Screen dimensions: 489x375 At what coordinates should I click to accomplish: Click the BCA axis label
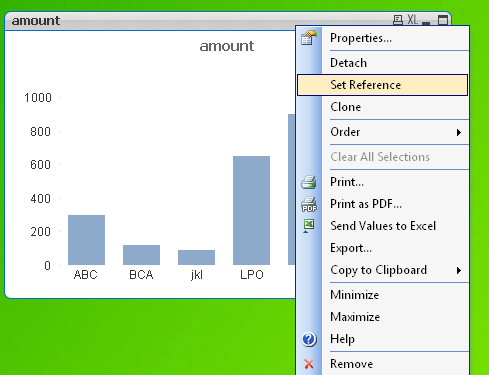tap(141, 275)
